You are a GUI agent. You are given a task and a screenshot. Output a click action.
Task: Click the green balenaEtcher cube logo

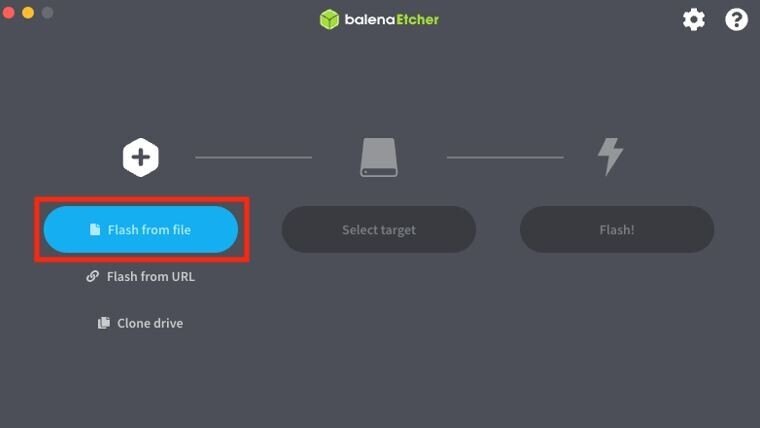329,19
